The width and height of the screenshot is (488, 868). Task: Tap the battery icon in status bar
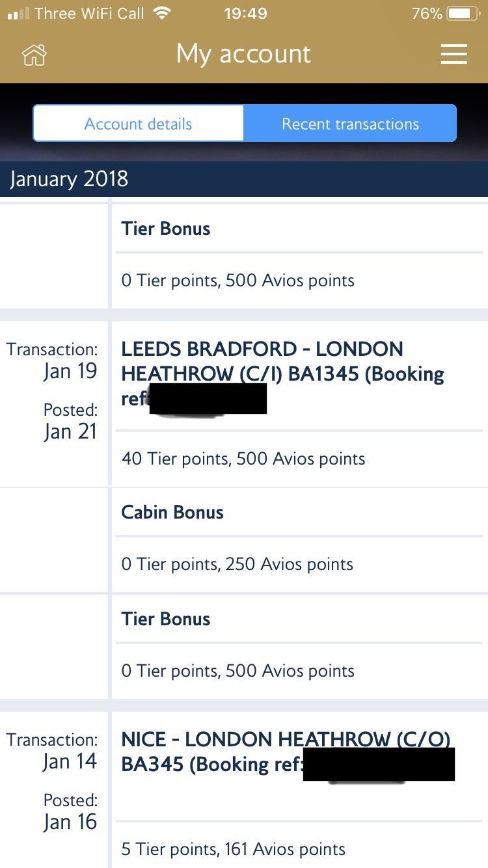coord(463,14)
